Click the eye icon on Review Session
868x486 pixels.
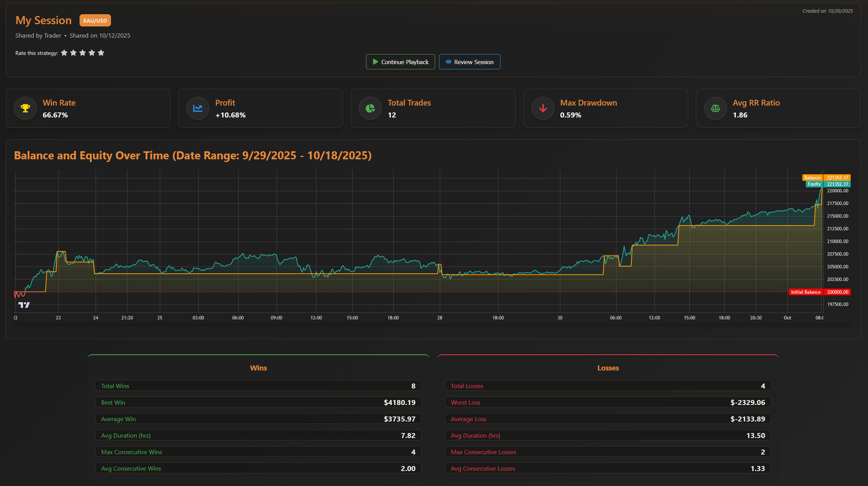pyautogui.click(x=448, y=62)
